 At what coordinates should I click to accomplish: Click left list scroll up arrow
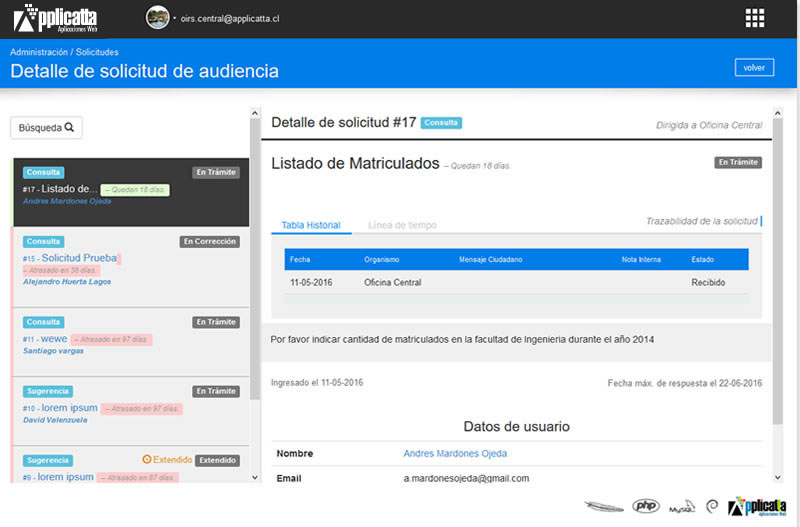(255, 113)
